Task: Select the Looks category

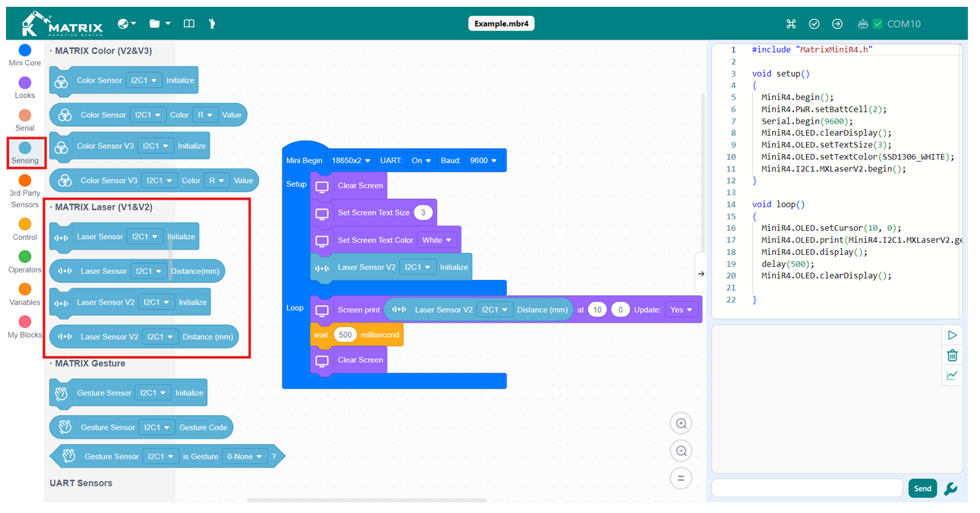Action: click(x=25, y=87)
